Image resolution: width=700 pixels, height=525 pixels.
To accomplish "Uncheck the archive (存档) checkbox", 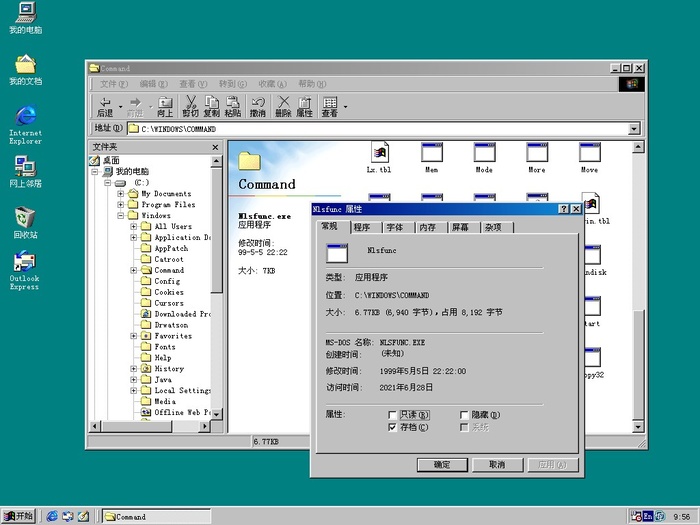I will 392,428.
